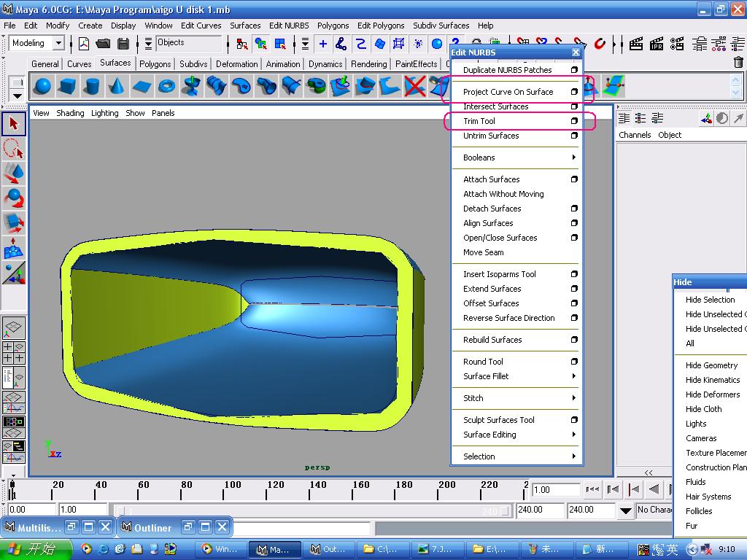The image size is (747, 560).
Task: Open the Modeling menu set dropdown
Action: coord(58,43)
